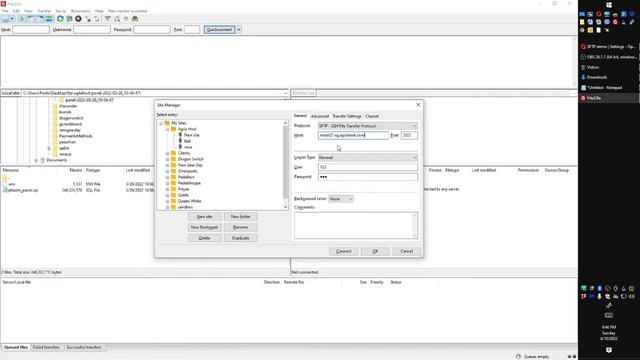Open the Protocol dropdown

click(368, 126)
